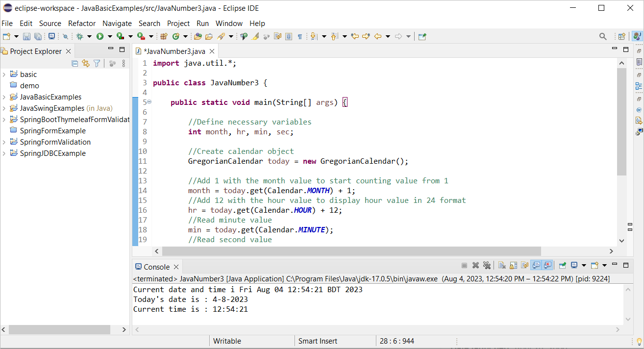Save all modified editors
The image size is (644, 349).
pyautogui.click(x=38, y=36)
